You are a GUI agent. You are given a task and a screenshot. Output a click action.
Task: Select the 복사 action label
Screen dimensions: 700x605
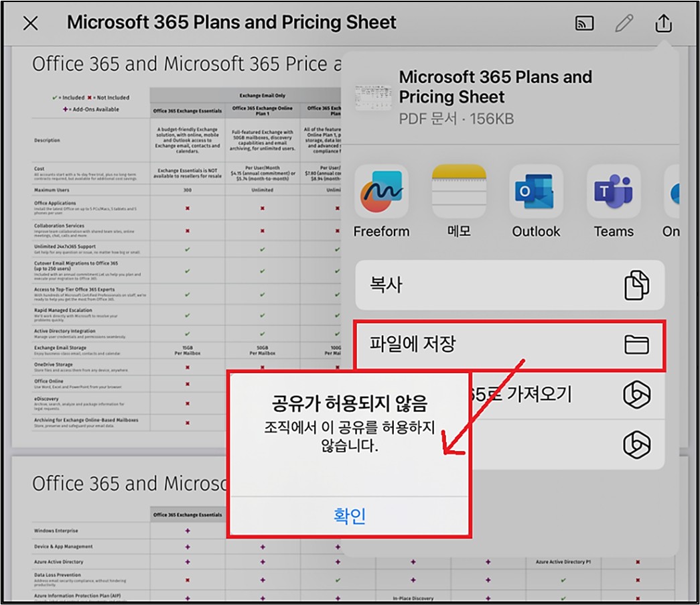[386, 285]
